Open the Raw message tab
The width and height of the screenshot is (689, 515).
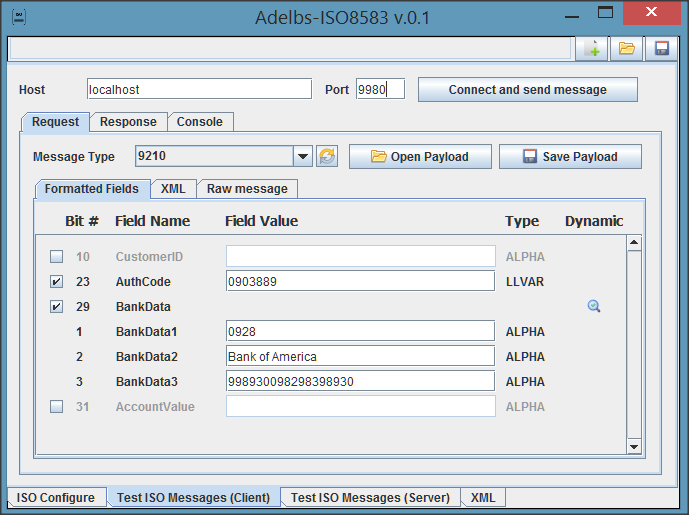tap(247, 189)
